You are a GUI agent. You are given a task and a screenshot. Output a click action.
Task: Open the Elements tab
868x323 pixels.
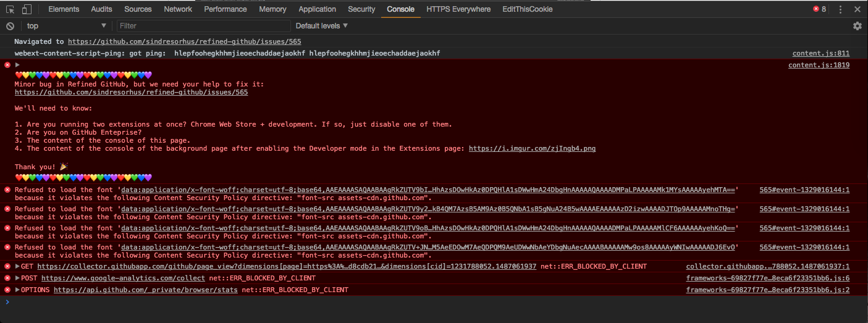coord(64,9)
